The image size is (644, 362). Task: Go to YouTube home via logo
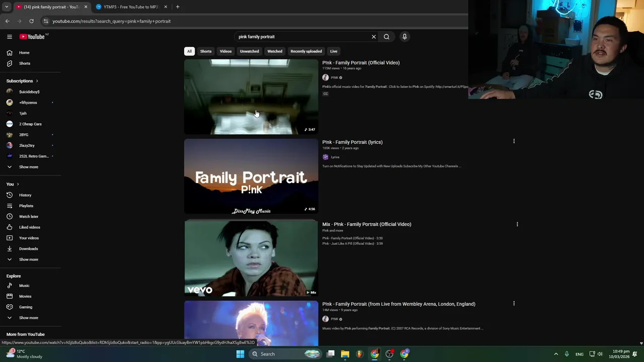coord(33,37)
